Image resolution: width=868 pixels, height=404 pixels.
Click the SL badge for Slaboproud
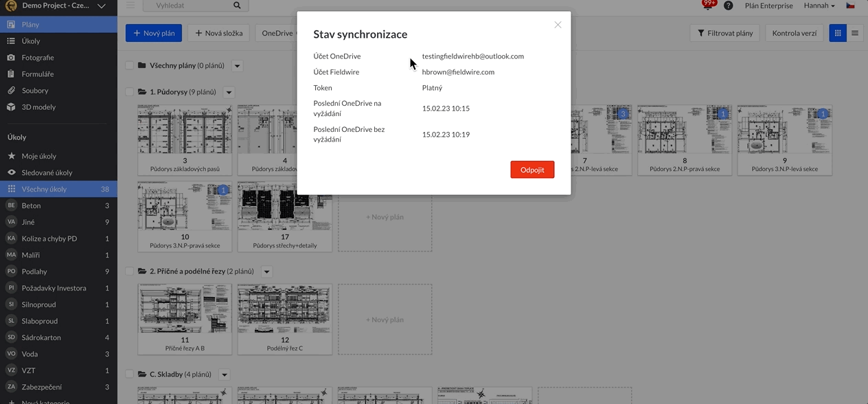[11, 321]
